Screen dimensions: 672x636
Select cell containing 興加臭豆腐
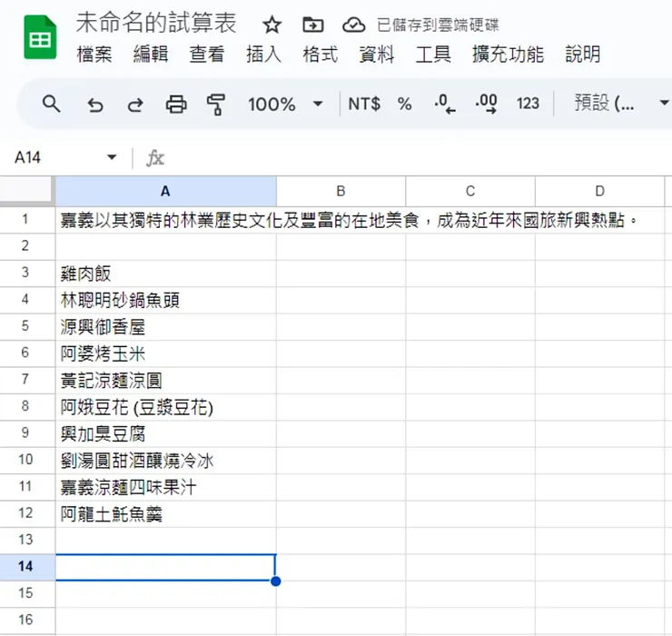click(x=166, y=434)
